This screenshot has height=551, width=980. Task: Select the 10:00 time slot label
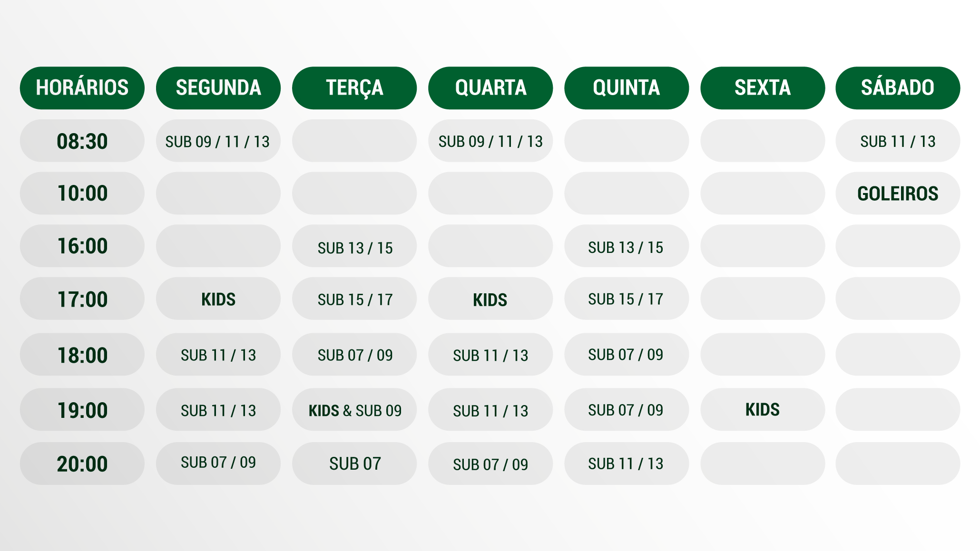pos(82,193)
